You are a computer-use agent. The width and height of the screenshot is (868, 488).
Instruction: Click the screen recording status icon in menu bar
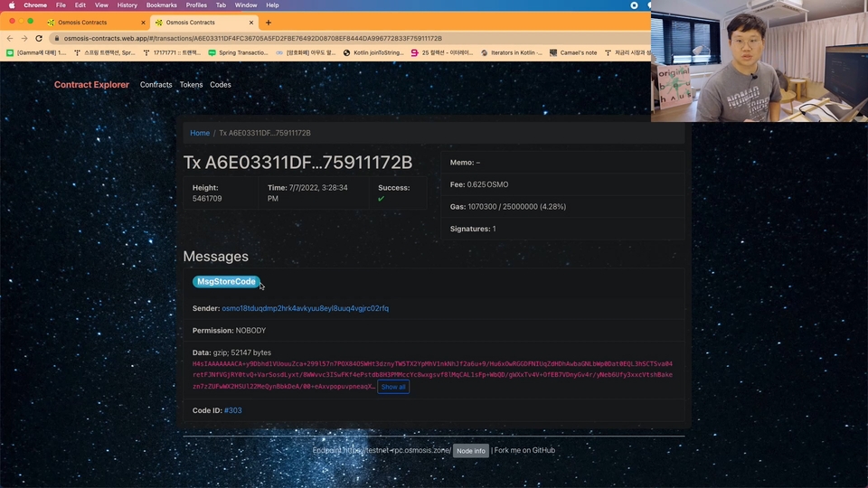pyautogui.click(x=634, y=5)
